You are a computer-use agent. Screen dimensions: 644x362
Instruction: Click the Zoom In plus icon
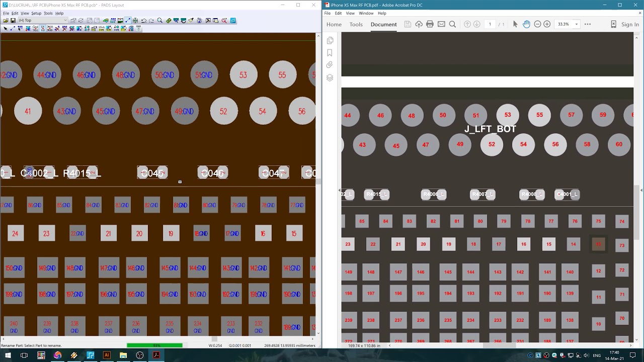[547, 24]
